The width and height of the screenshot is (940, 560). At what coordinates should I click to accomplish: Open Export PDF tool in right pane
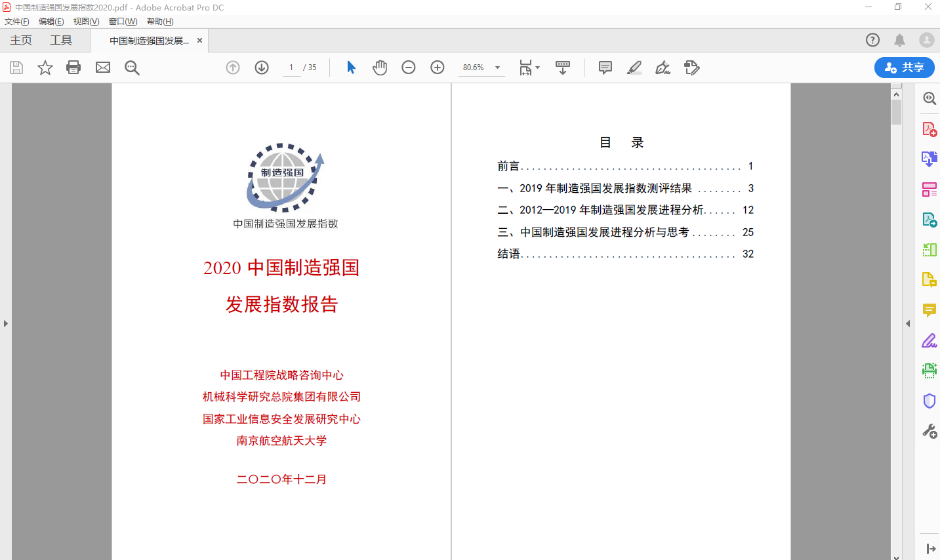point(930,220)
